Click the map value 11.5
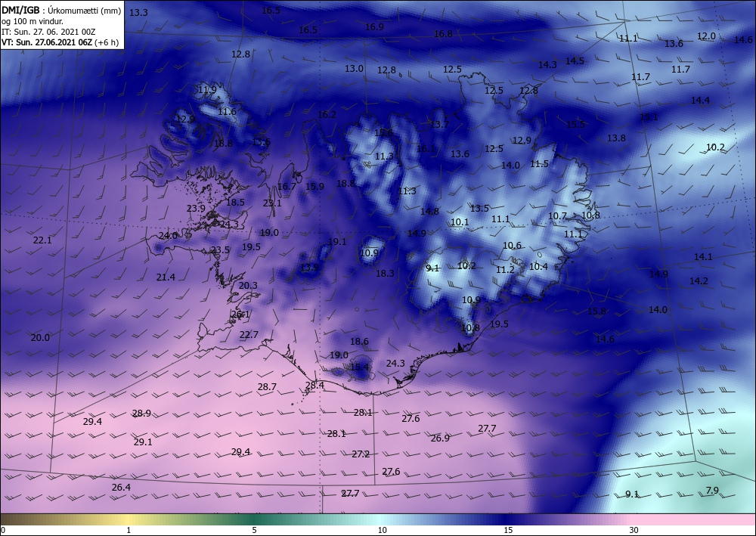The height and width of the screenshot is (536, 756). point(540,164)
